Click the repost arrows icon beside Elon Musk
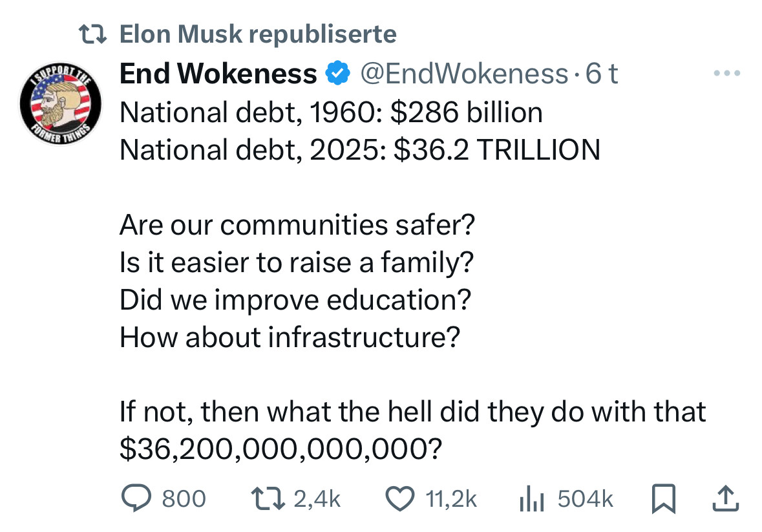This screenshot has height=532, width=762. 93,34
